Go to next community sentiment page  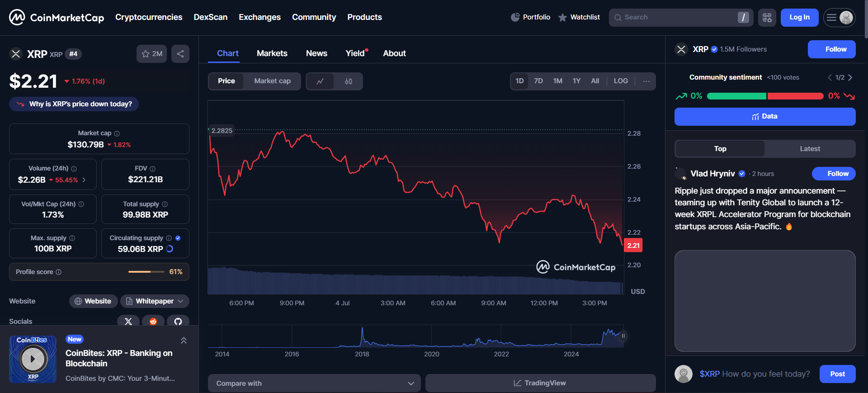click(850, 77)
